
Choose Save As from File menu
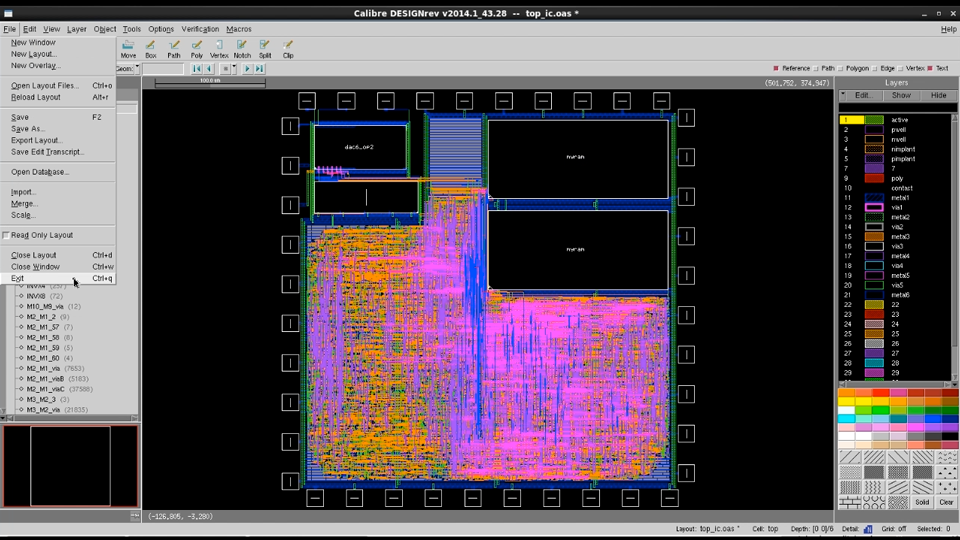pyautogui.click(x=58, y=129)
